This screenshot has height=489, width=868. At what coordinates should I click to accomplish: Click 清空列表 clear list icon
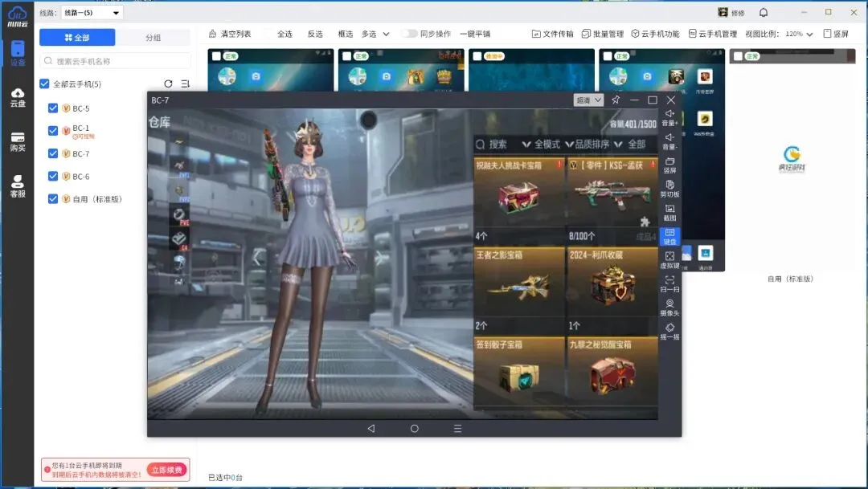click(212, 34)
